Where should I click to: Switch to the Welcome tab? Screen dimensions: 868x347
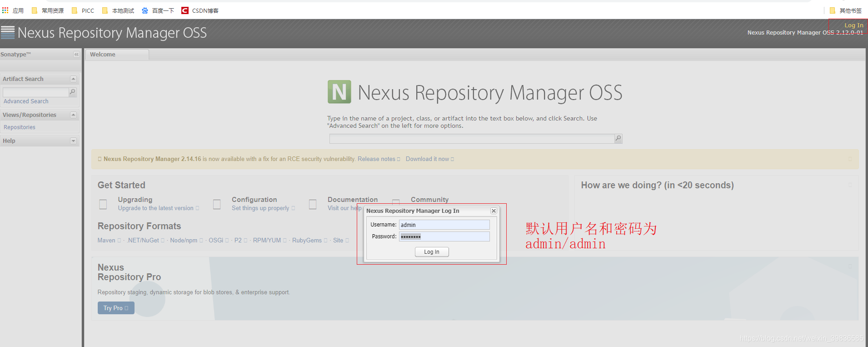pos(117,55)
